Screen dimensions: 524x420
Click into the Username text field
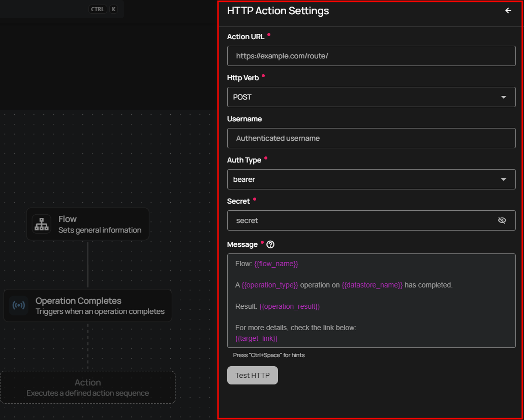tap(371, 138)
